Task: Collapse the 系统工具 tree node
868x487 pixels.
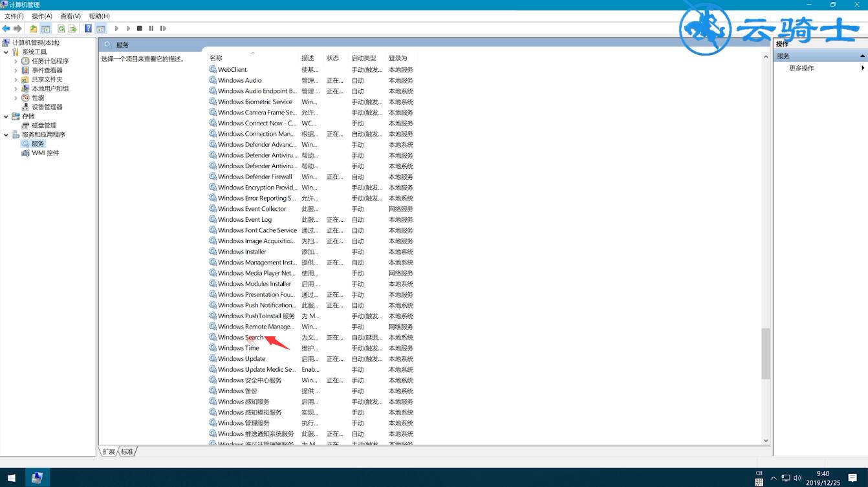Action: (6, 52)
